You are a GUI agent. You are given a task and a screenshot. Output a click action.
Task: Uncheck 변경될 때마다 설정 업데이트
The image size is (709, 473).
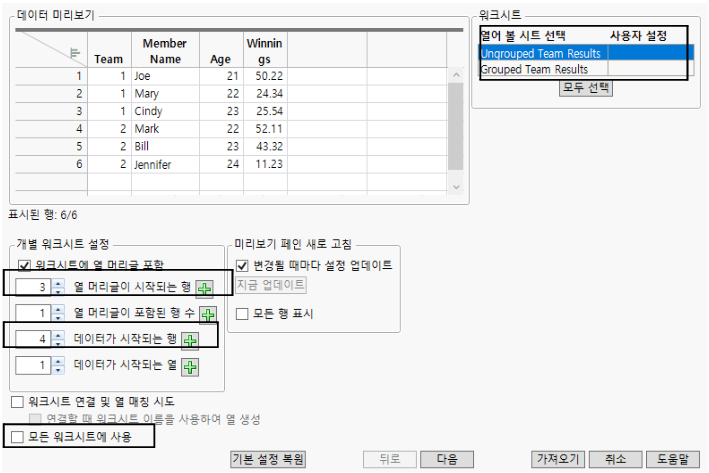(242, 265)
